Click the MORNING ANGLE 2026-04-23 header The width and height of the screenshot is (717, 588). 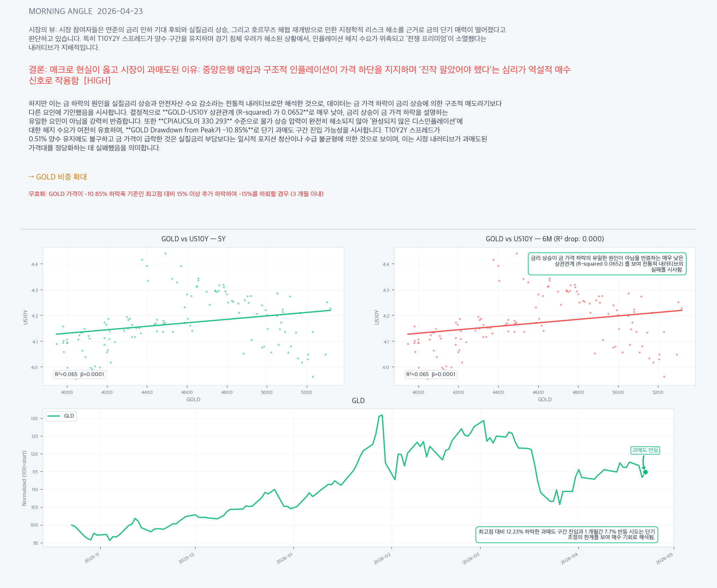pos(86,11)
